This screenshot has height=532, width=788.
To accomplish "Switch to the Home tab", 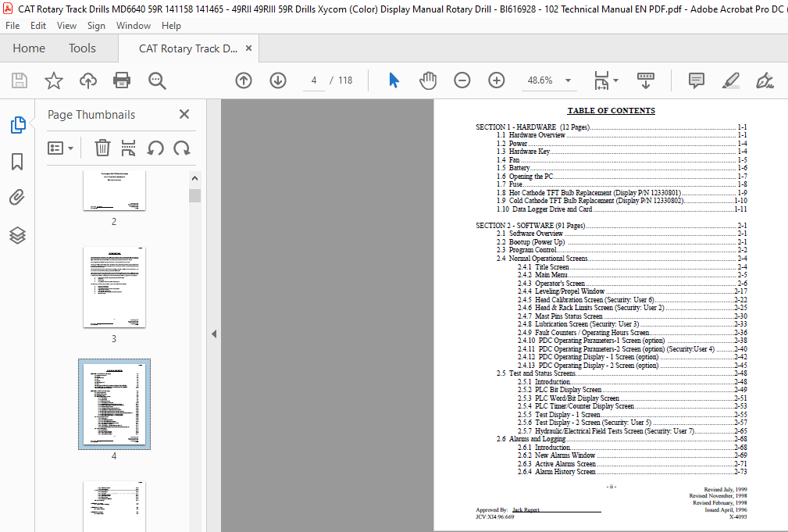I will point(29,48).
